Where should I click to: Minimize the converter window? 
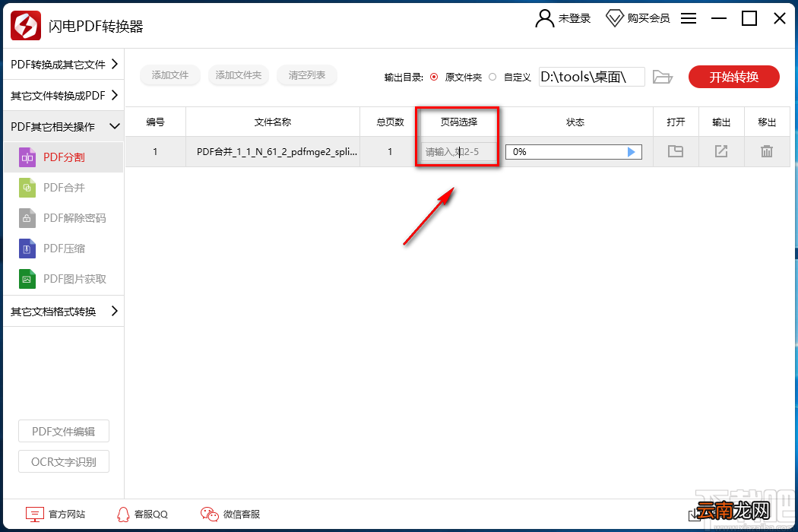coord(719,18)
